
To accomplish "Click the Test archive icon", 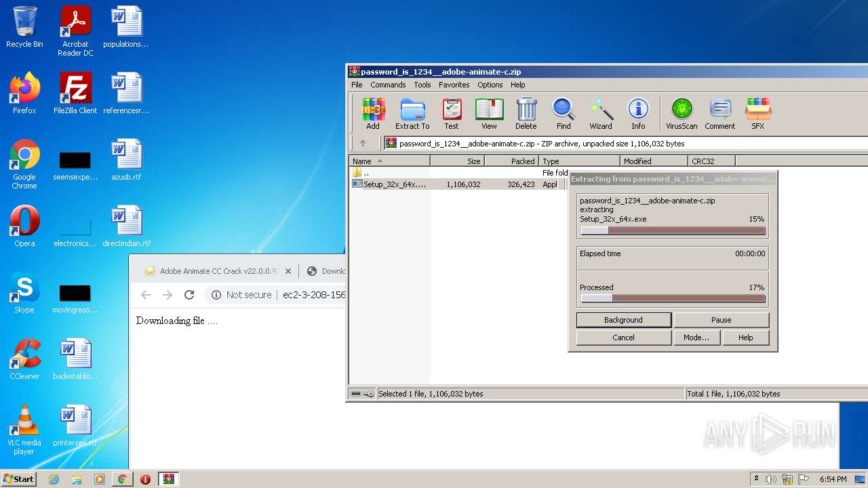I will click(452, 113).
